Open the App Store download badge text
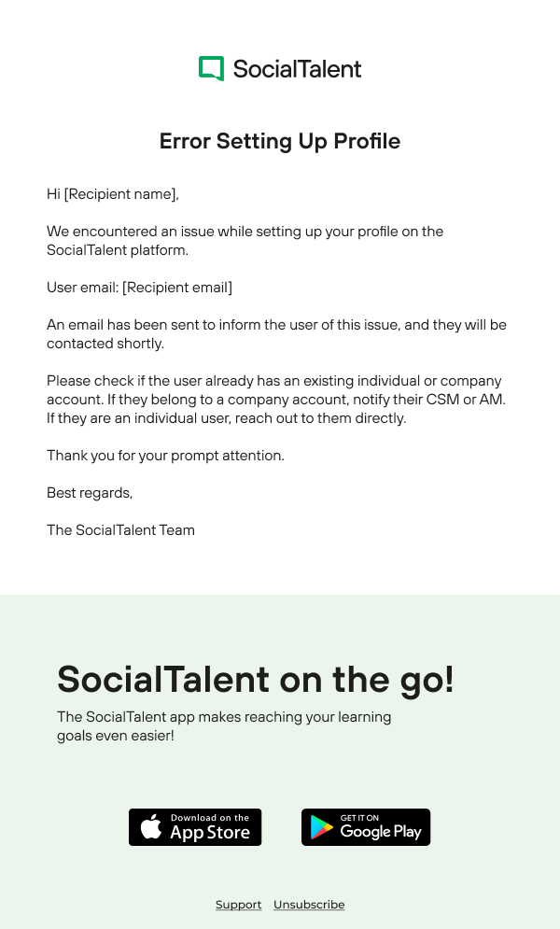Screen dimensions: 560x929 point(210,827)
